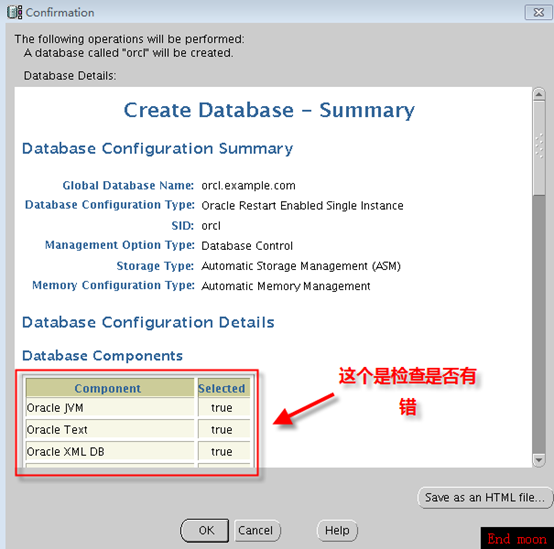554x549 pixels.
Task: Click the Cancel button
Action: click(256, 530)
